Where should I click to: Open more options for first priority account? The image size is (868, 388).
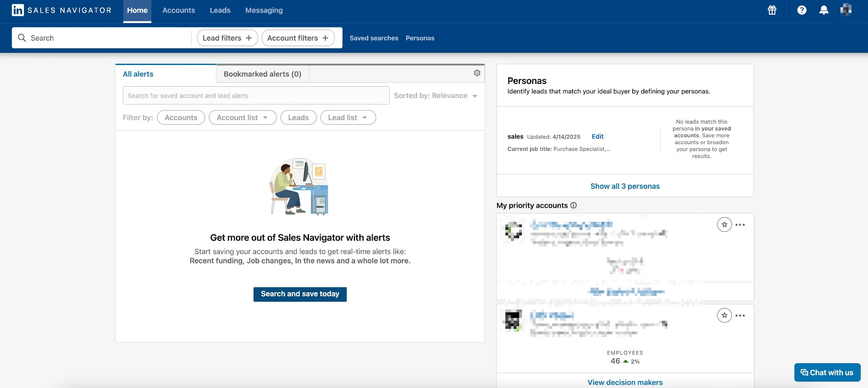(740, 224)
